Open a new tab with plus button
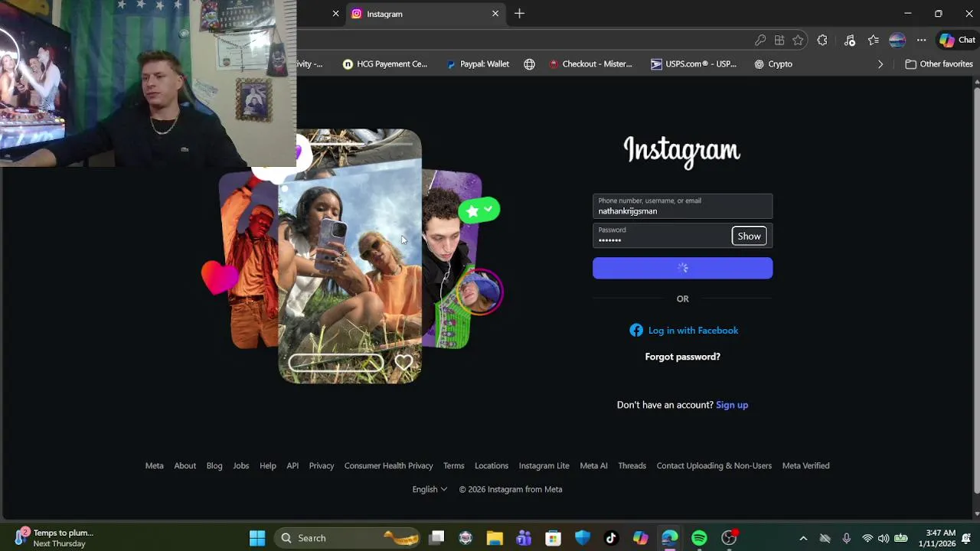Image resolution: width=980 pixels, height=551 pixels. pyautogui.click(x=519, y=14)
